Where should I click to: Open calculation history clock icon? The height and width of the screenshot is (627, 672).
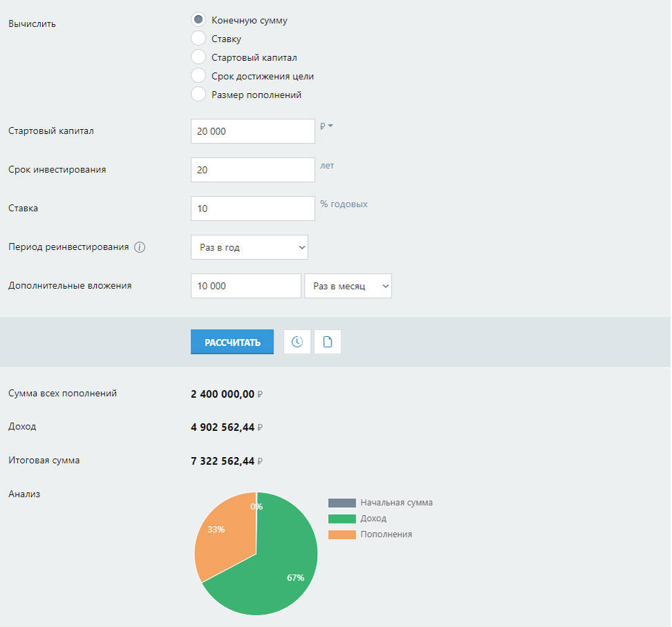[297, 342]
